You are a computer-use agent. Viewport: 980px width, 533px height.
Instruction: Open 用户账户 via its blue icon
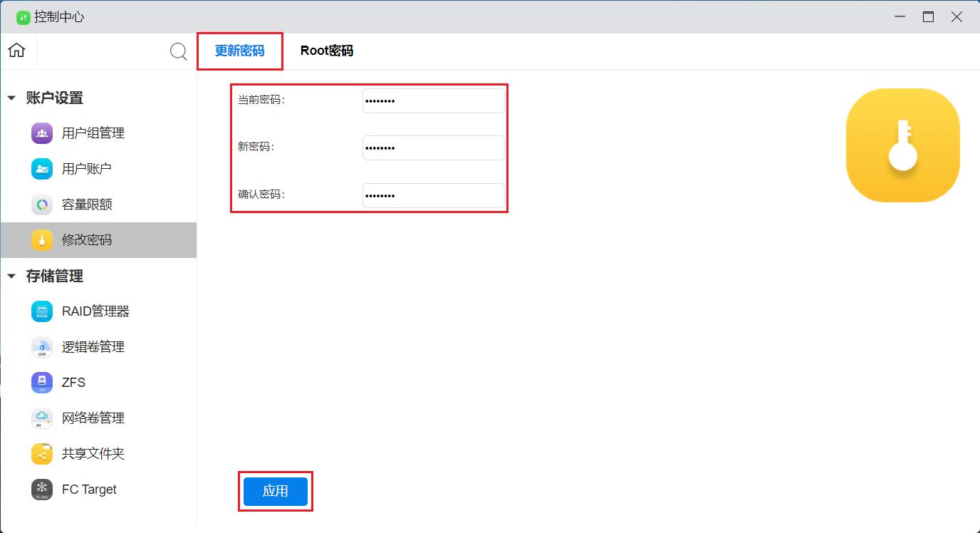click(42, 169)
